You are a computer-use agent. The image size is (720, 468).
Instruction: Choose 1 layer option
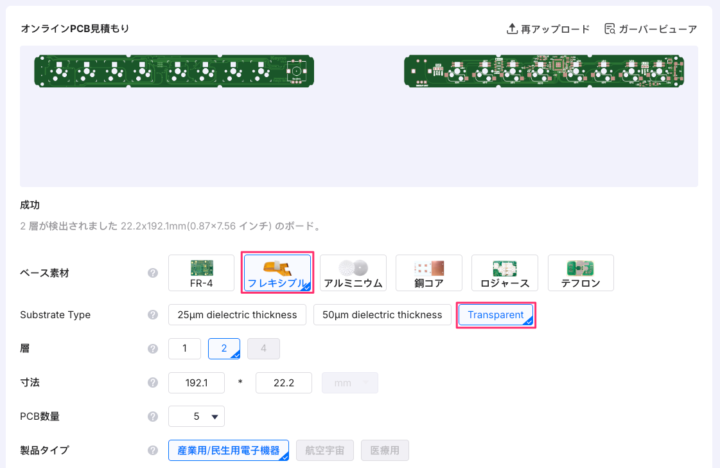coord(184,348)
